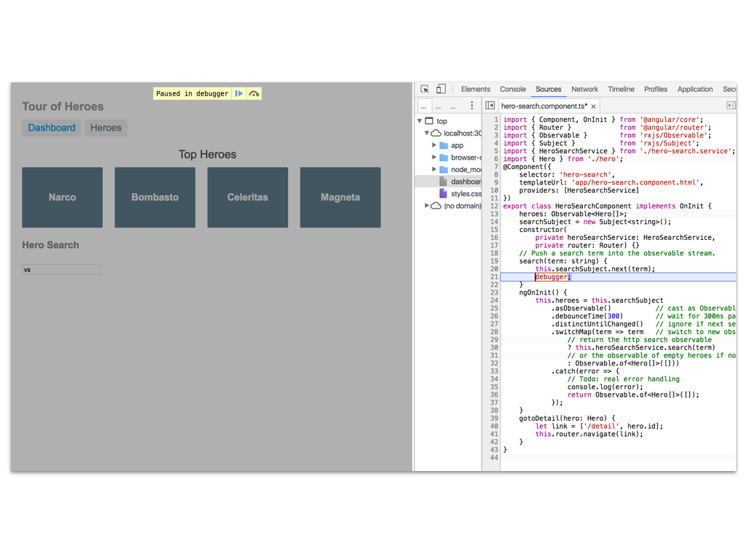747x560 pixels.
Task: Expand the app folder
Action: (x=434, y=145)
